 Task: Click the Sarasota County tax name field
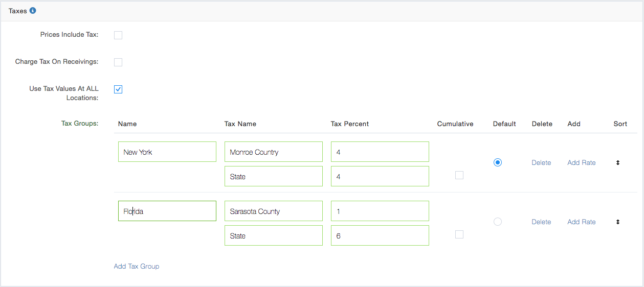(x=273, y=211)
